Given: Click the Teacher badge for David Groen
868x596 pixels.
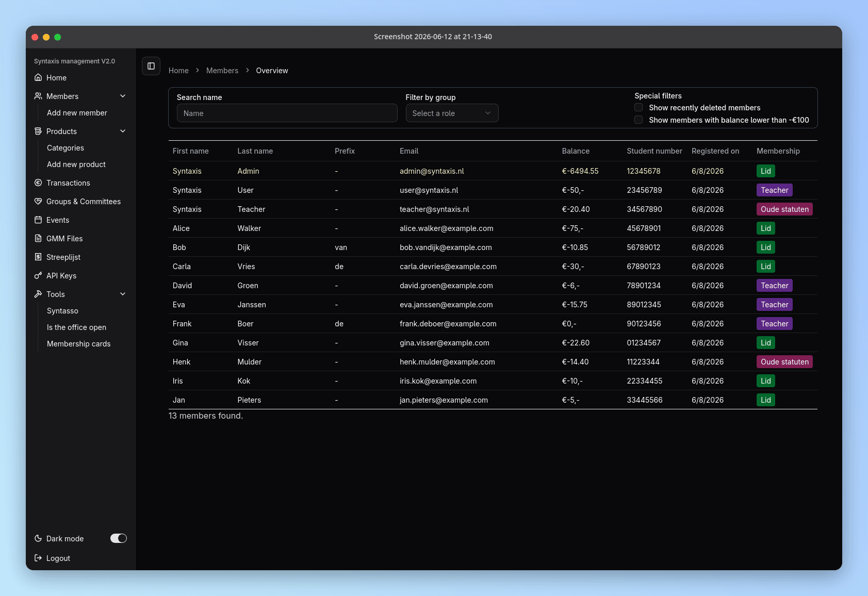Looking at the screenshot, I should tap(775, 285).
